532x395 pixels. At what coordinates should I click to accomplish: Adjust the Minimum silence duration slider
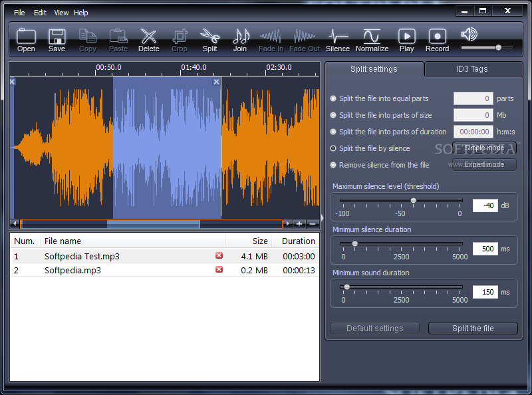coord(355,243)
